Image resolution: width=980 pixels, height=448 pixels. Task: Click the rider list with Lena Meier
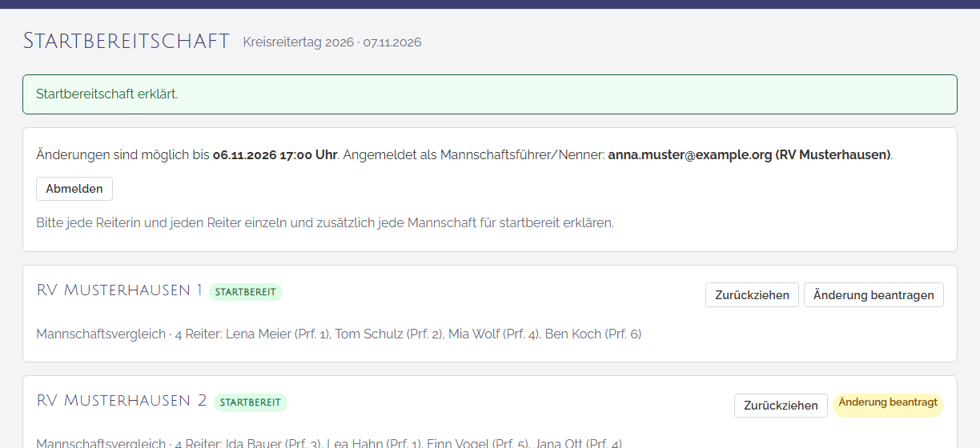click(339, 334)
